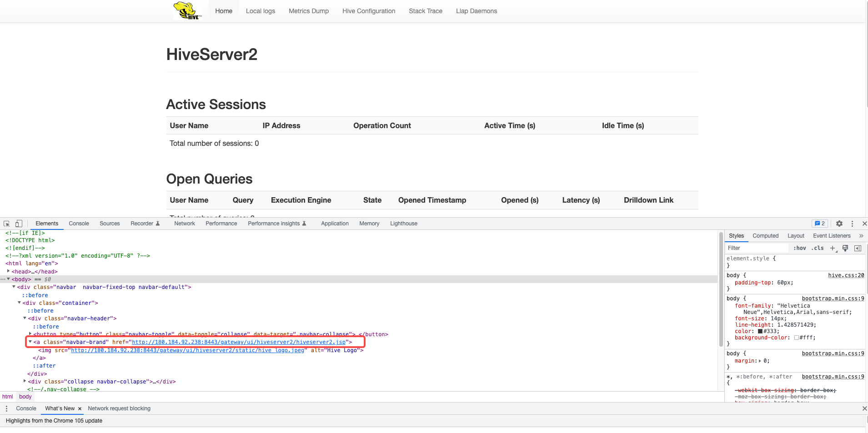Open the Home navigation item
The width and height of the screenshot is (868, 433).
[x=224, y=11]
